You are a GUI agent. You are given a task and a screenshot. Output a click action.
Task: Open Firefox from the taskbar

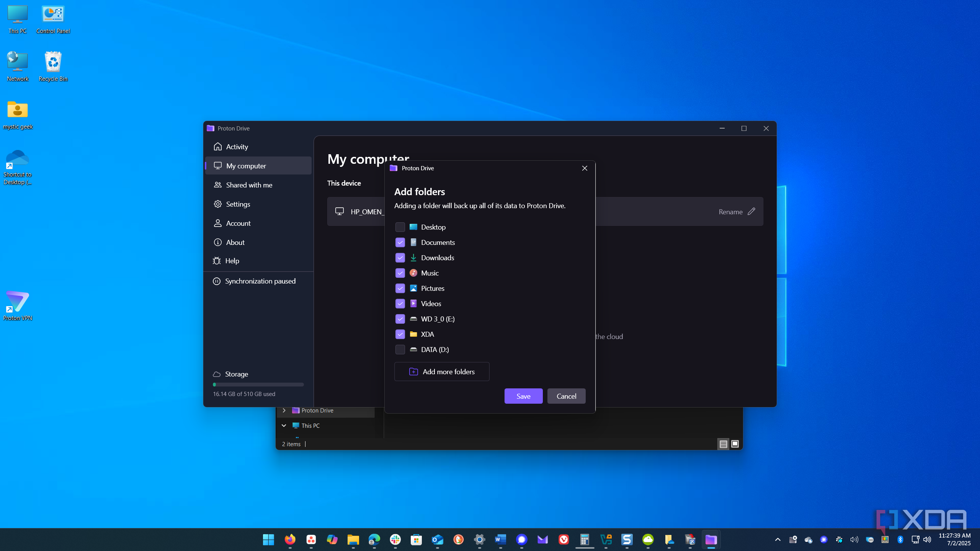tap(290, 540)
